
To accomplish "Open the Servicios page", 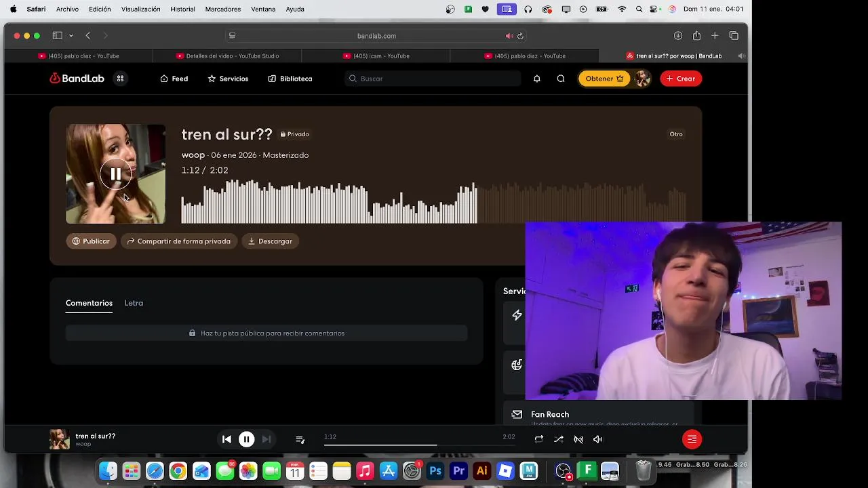I will click(x=228, y=79).
